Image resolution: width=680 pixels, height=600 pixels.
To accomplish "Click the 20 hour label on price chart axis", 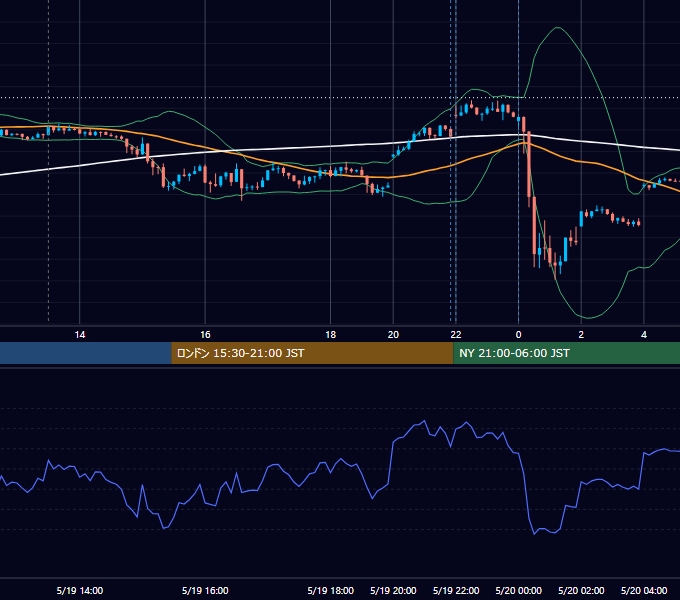I will (393, 335).
